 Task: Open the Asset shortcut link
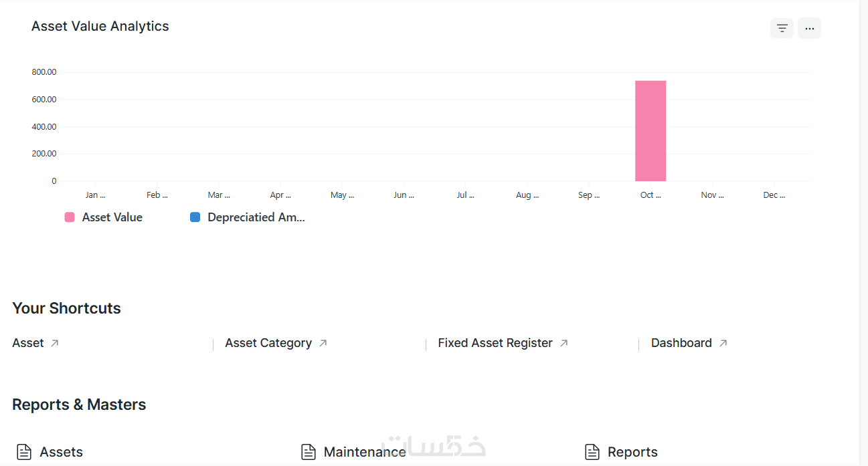[28, 343]
